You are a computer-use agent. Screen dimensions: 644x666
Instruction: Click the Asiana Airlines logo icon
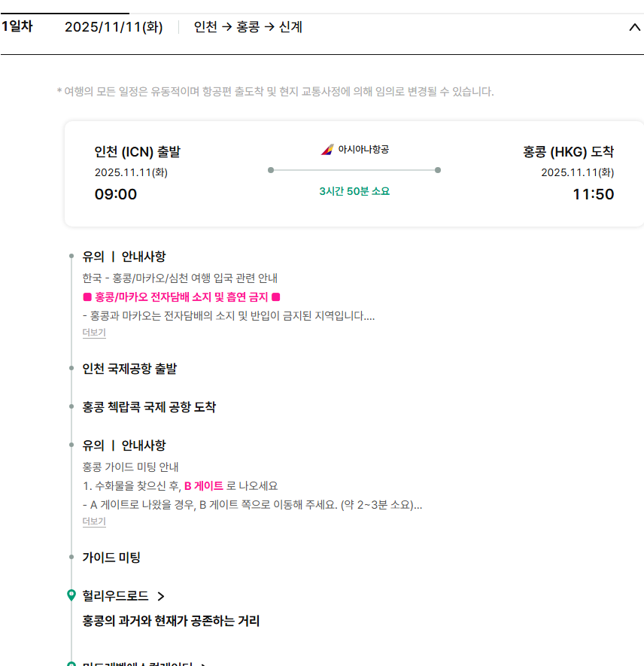[x=327, y=150]
